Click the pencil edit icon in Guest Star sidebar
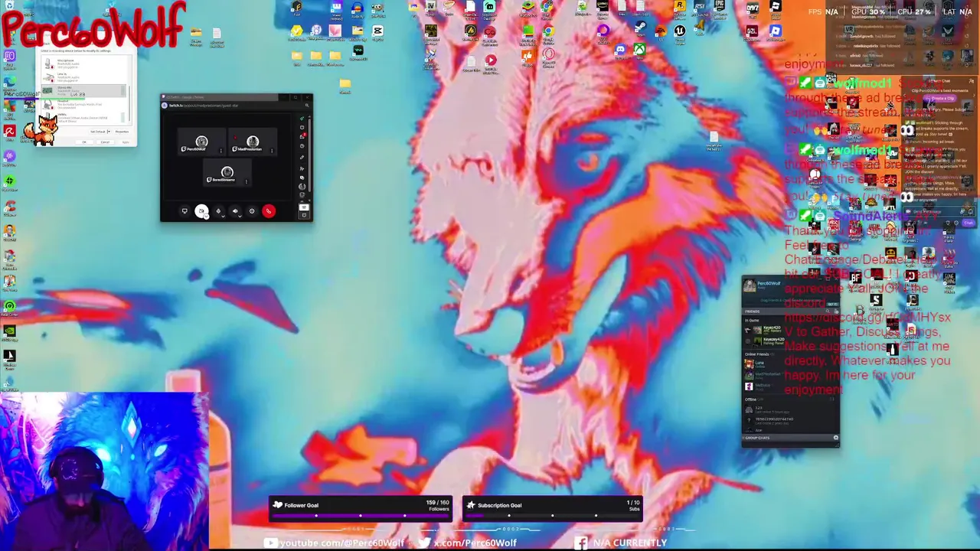This screenshot has width=980, height=551. [x=302, y=157]
